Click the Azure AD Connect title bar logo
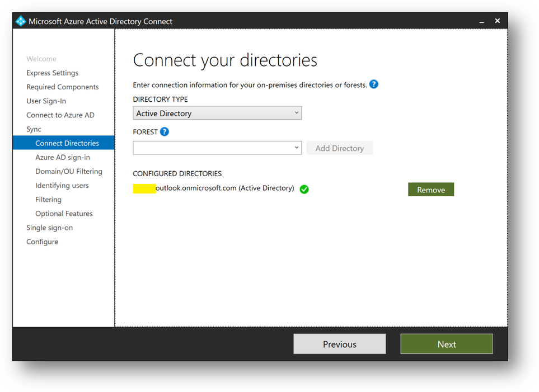Image resolution: width=539 pixels, height=392 pixels. click(21, 21)
